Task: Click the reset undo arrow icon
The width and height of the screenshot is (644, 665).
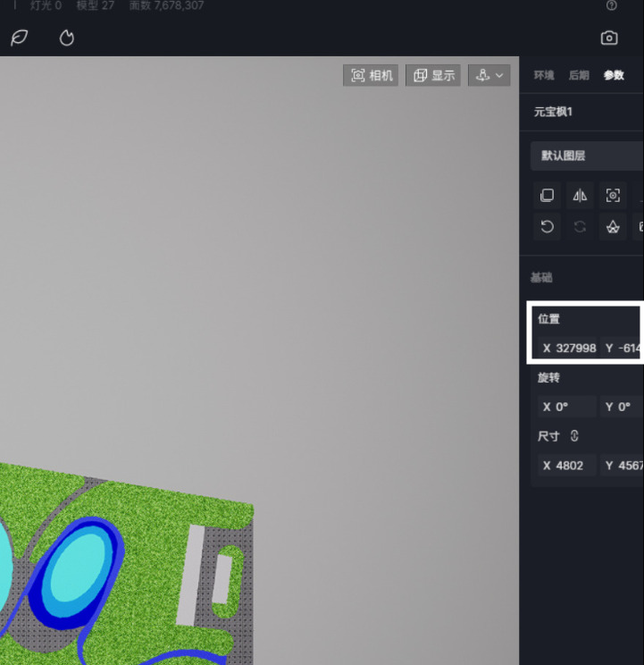Action: (548, 227)
